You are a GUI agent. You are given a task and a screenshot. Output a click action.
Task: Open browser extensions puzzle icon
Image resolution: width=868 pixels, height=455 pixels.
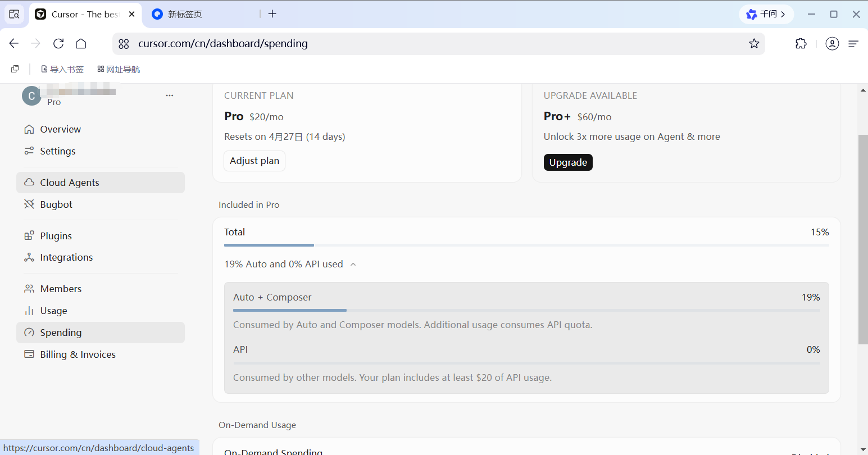click(801, 44)
